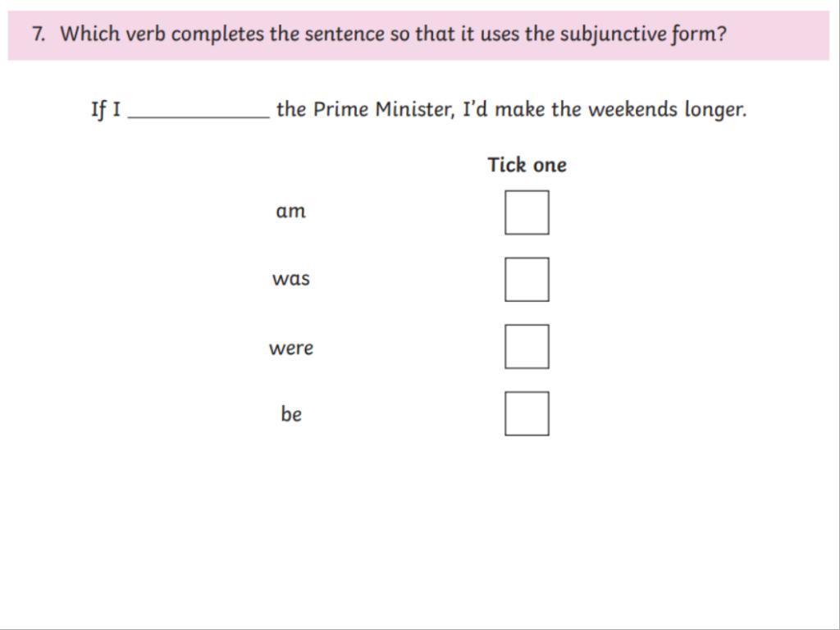Click the pink question header banner
This screenshot has height=630, width=840.
click(418, 35)
